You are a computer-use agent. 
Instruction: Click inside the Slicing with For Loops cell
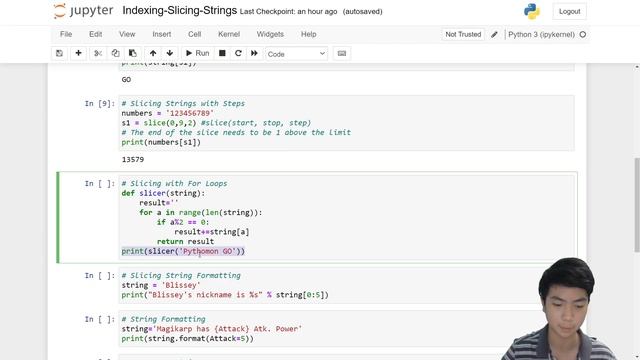coord(346,218)
